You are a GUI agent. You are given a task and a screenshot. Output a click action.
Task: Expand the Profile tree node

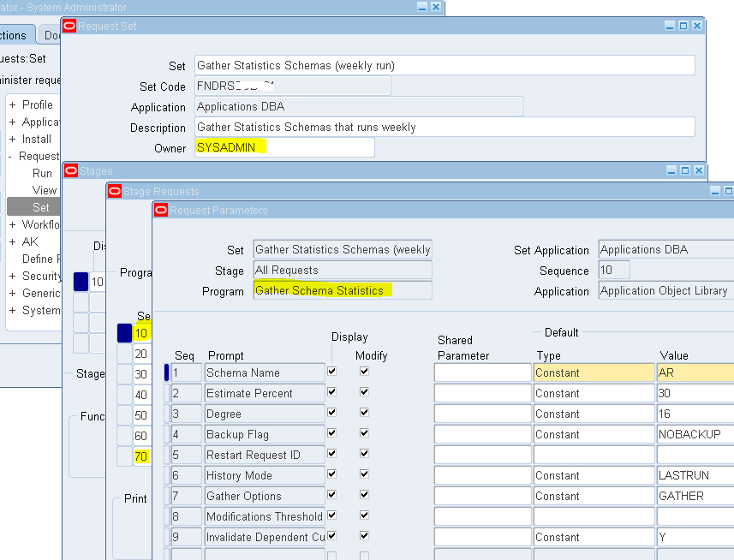click(13, 104)
